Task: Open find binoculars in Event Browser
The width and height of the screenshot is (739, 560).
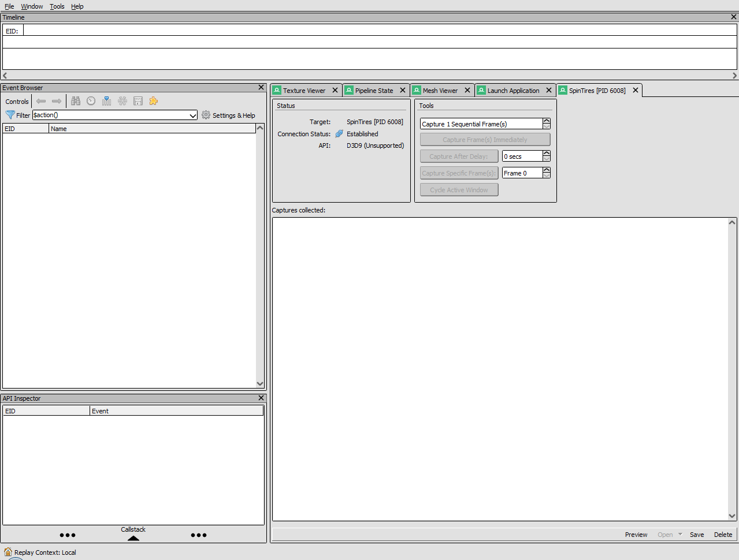Action: coord(76,101)
